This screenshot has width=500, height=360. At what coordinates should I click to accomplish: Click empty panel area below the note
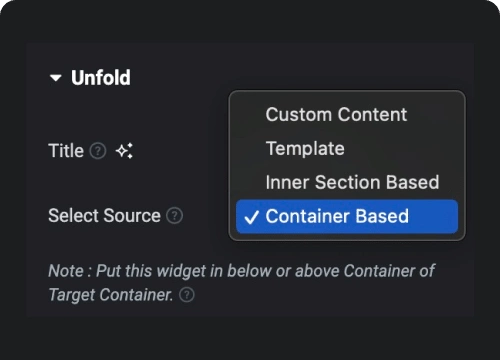click(250, 337)
